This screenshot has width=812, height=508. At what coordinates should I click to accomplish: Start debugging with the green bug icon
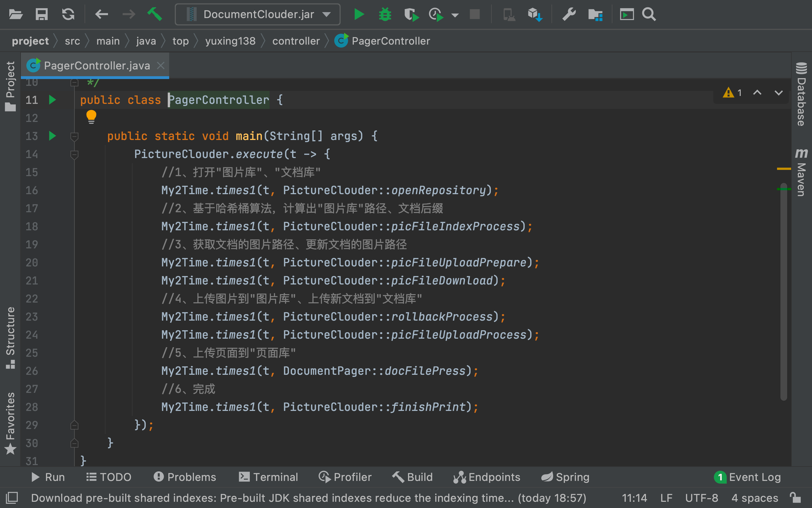[x=385, y=14]
